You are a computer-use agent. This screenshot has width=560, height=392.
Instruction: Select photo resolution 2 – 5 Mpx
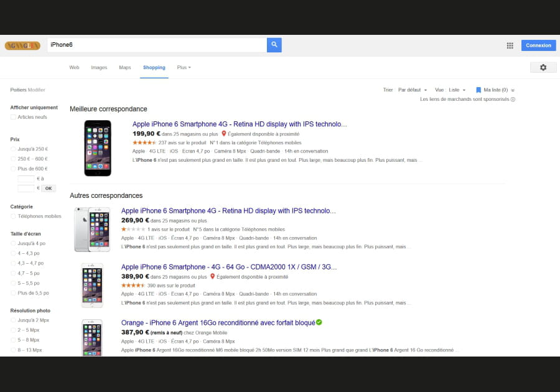(x=13, y=330)
